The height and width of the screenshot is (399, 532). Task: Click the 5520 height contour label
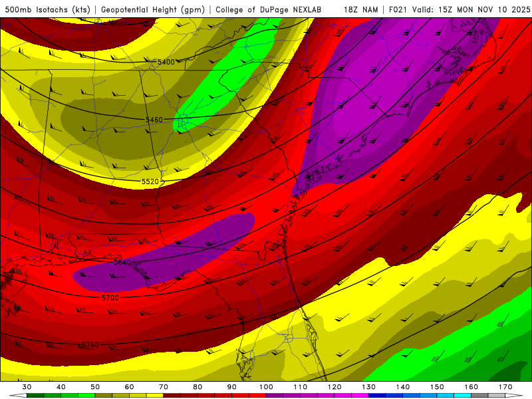click(150, 182)
